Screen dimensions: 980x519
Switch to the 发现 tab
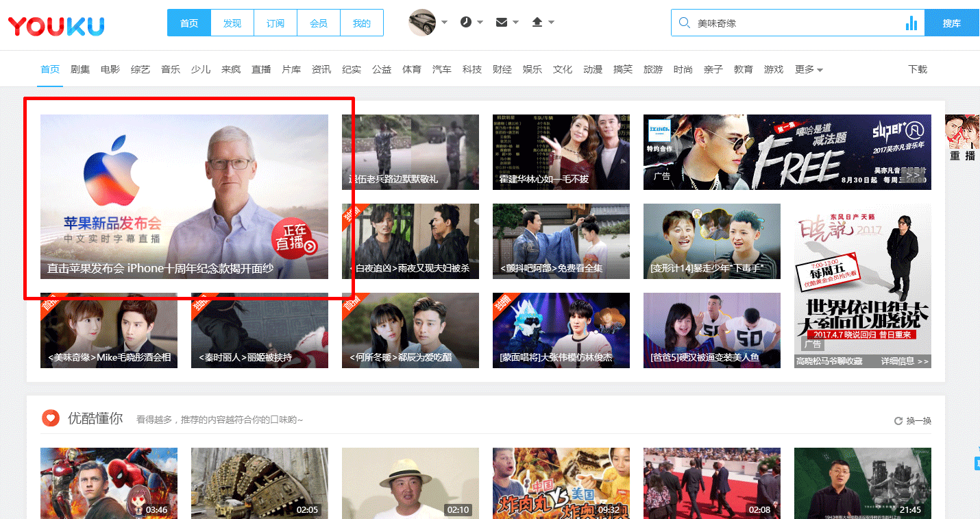coord(232,23)
